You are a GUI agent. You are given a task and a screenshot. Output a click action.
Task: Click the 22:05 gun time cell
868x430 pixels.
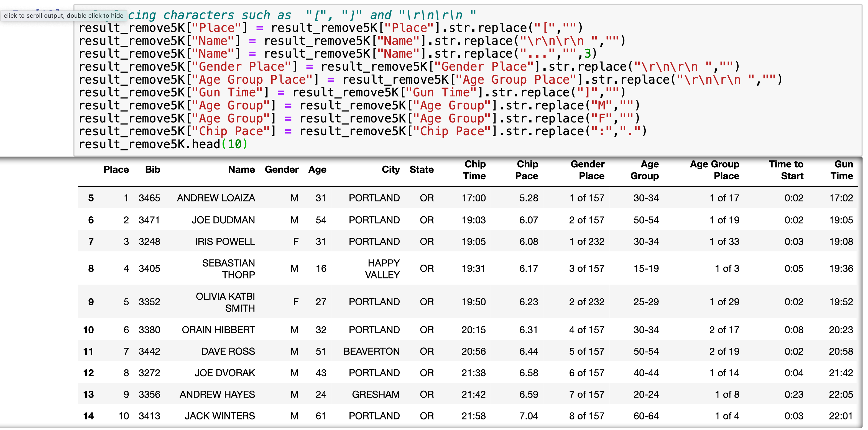click(x=841, y=394)
